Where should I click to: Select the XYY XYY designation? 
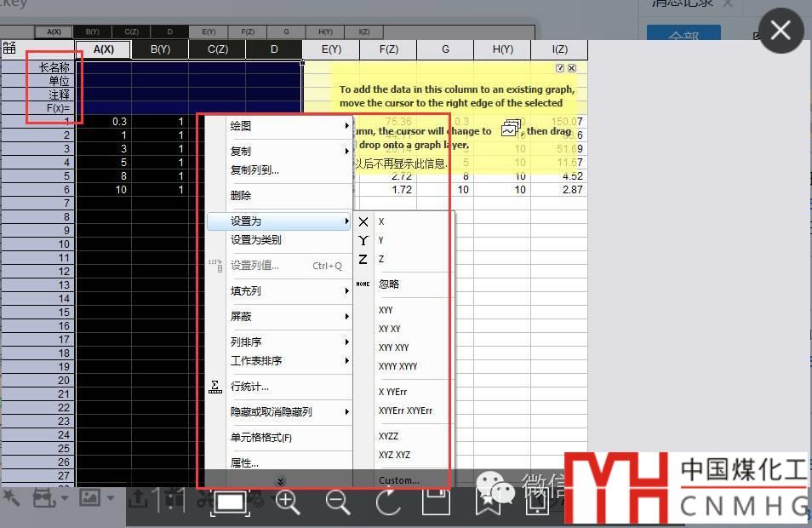393,347
